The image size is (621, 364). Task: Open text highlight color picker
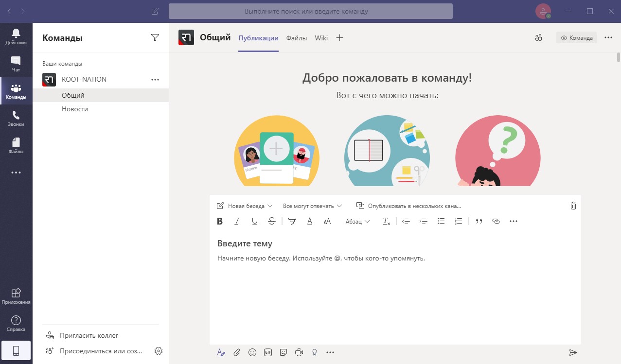click(292, 221)
